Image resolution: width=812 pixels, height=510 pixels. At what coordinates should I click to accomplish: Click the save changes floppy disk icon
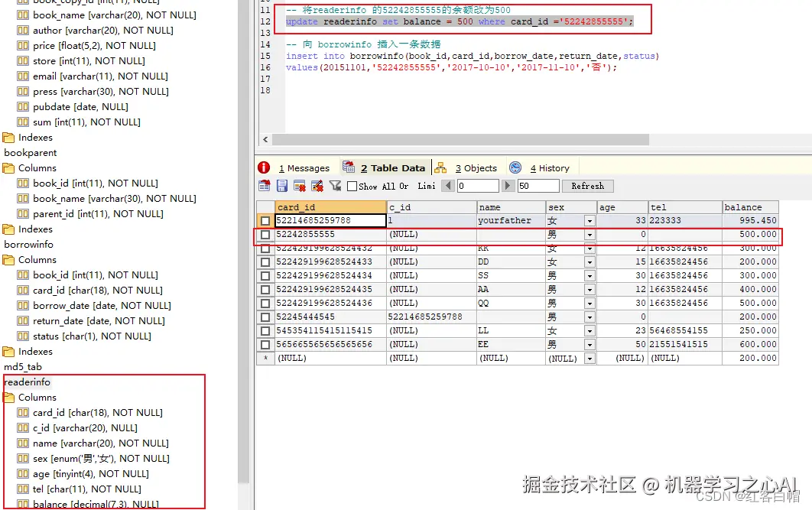281,185
